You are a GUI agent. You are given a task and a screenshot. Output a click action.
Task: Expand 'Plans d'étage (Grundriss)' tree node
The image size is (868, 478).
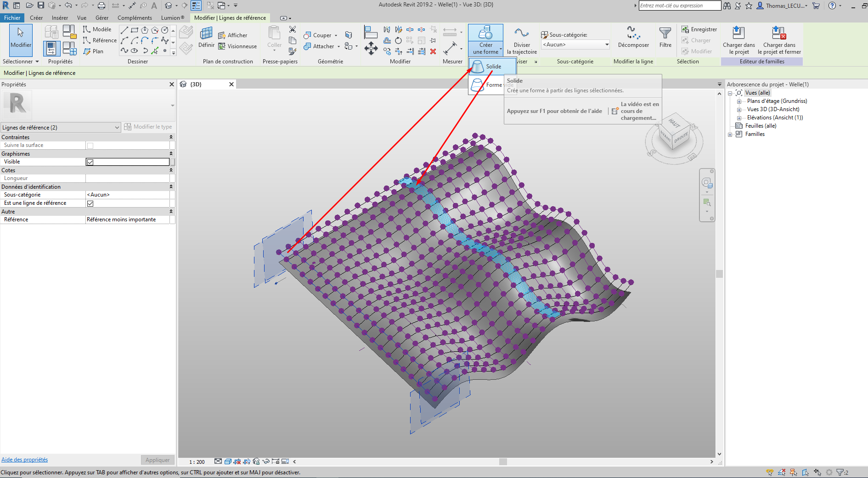739,101
